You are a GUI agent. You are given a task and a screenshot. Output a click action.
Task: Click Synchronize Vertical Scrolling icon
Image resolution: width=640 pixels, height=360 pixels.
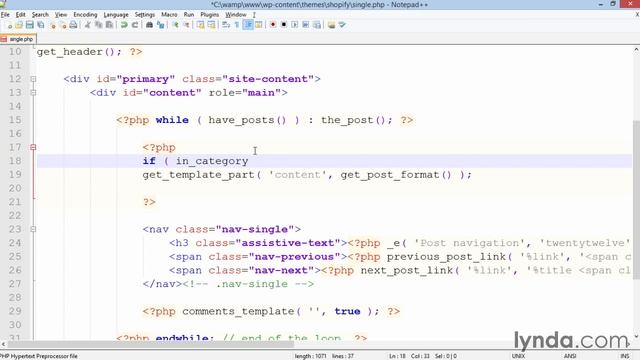pos(200,25)
